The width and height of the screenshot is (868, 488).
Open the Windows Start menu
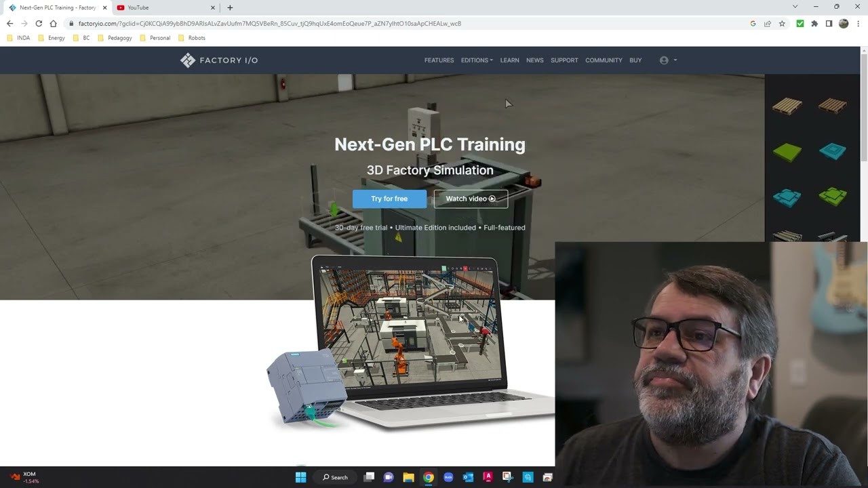point(300,477)
